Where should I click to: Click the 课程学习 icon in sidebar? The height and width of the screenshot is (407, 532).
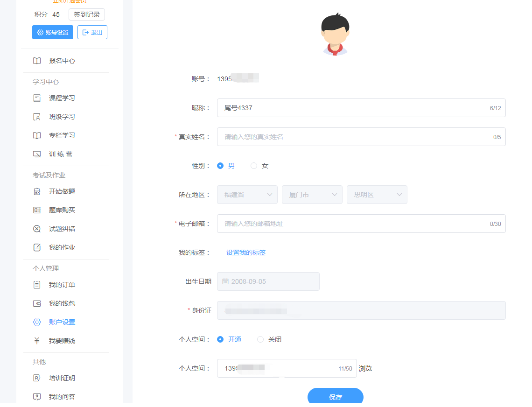pos(37,98)
